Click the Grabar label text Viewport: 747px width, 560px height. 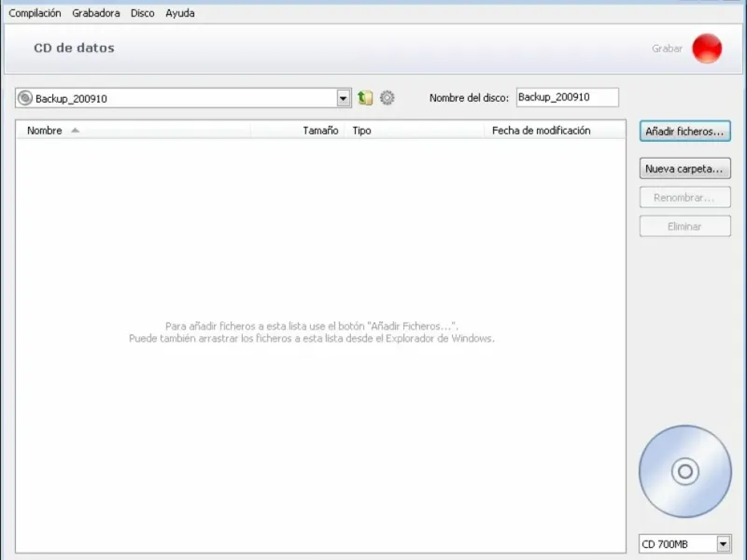667,49
